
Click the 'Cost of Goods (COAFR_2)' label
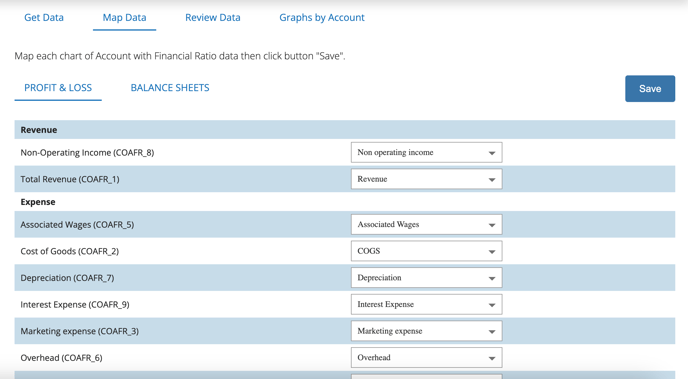[69, 251]
